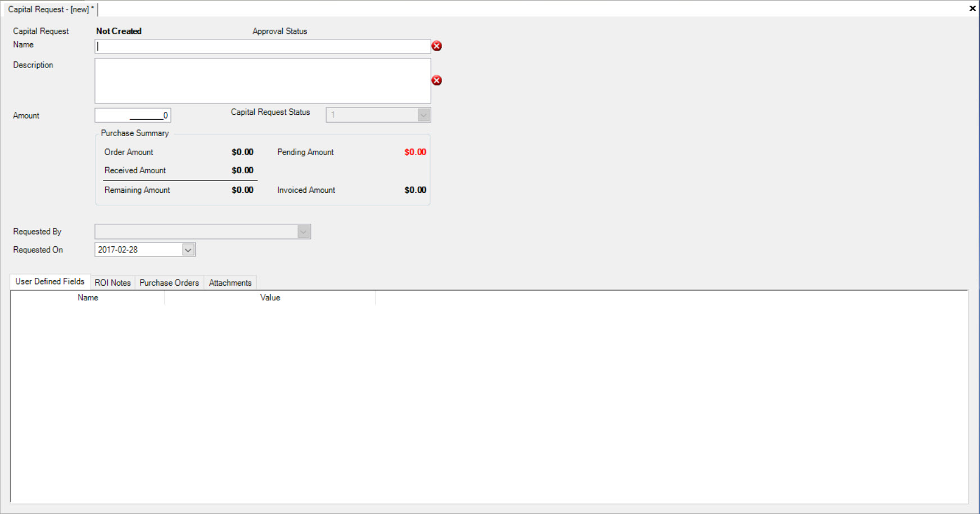980x514 pixels.
Task: Close the Capital Request window
Action: pos(972,8)
